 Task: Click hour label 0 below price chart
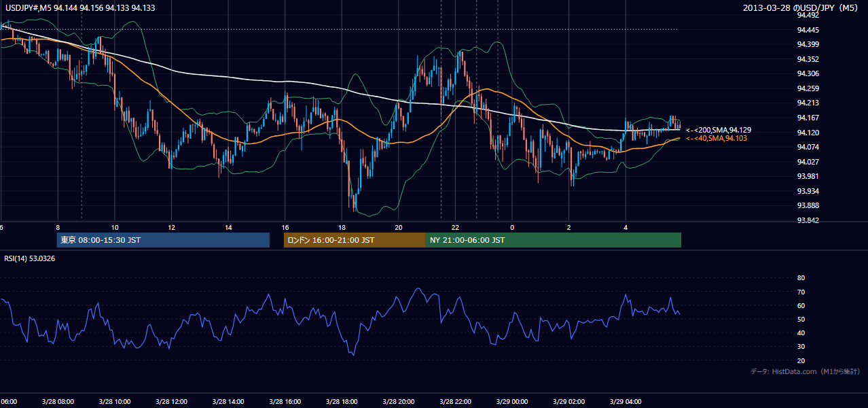click(512, 228)
